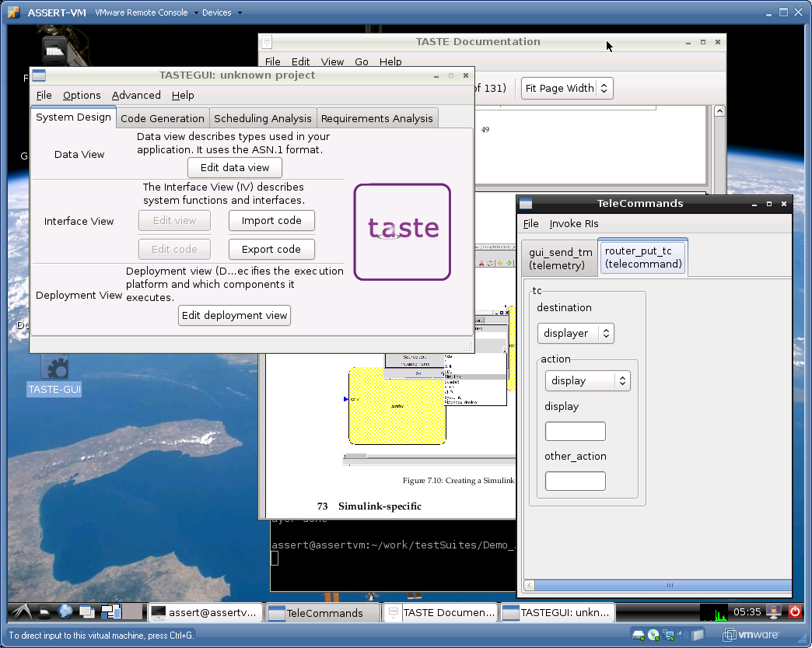The image size is (812, 648).
Task: Switch to TeleCommands taskbar button
Action: tap(322, 613)
